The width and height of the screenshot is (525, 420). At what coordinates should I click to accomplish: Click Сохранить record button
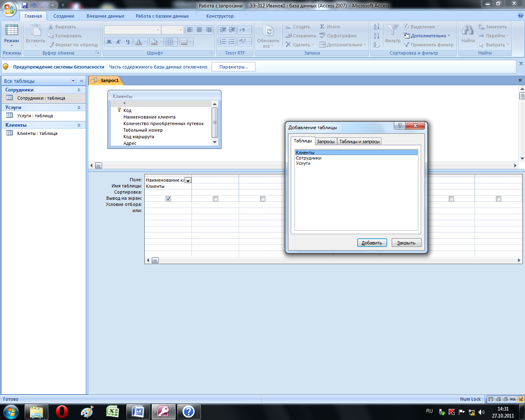pos(301,36)
